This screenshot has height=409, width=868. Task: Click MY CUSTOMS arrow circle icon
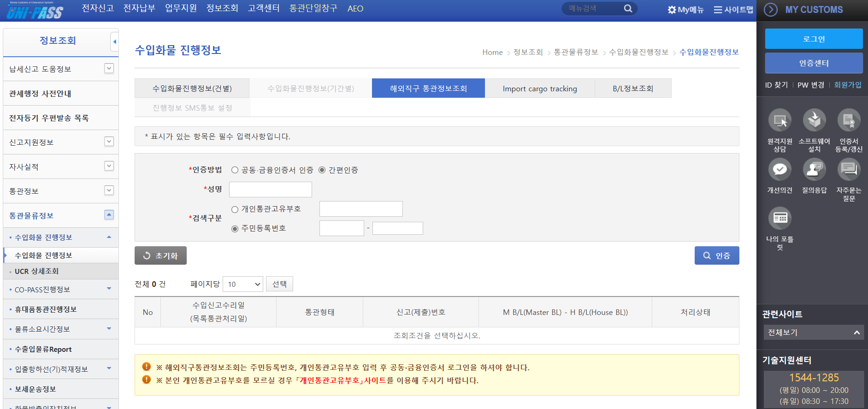click(771, 10)
